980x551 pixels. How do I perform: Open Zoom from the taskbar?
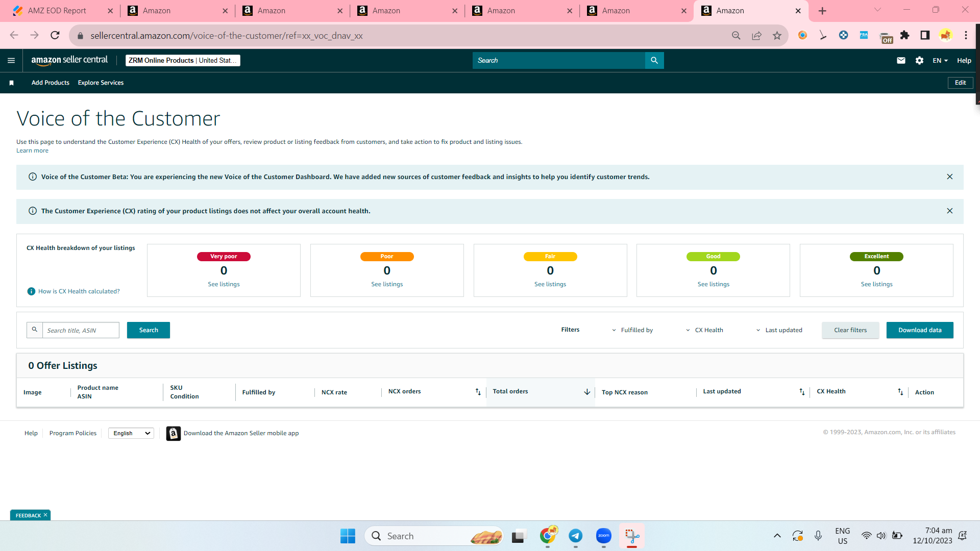pos(604,536)
